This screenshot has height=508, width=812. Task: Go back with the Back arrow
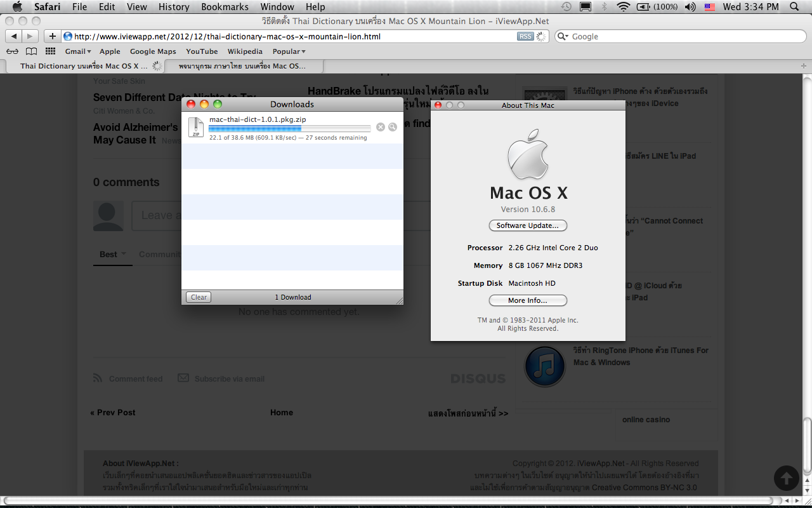(x=13, y=36)
